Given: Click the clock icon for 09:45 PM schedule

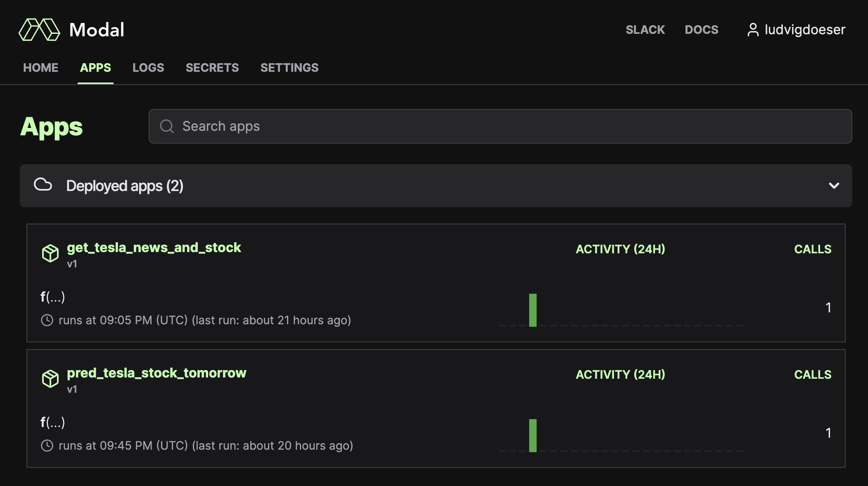Looking at the screenshot, I should 47,446.
